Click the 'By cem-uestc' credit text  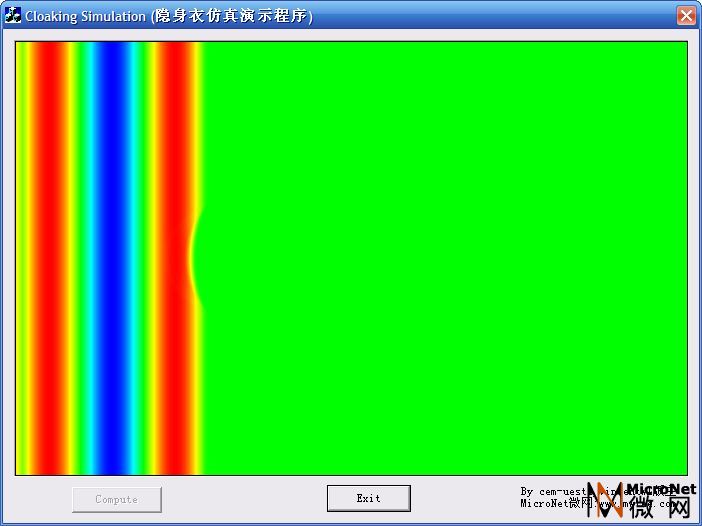(553, 492)
